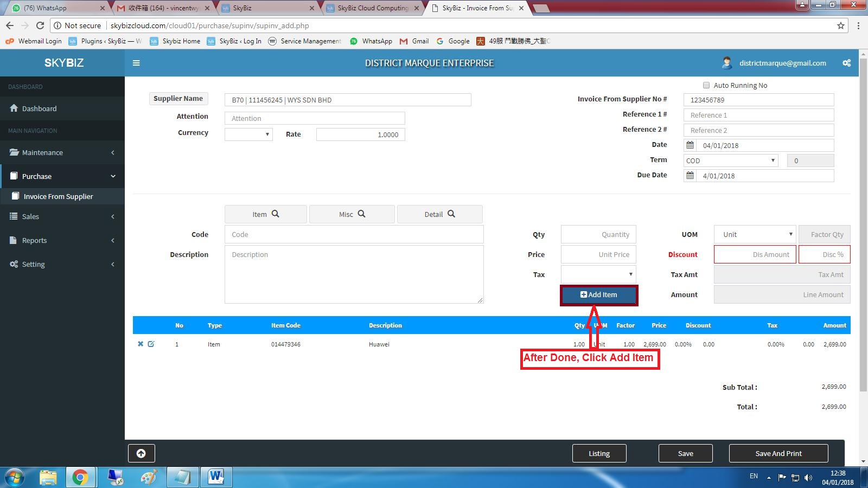Click the Code input field

click(x=354, y=234)
